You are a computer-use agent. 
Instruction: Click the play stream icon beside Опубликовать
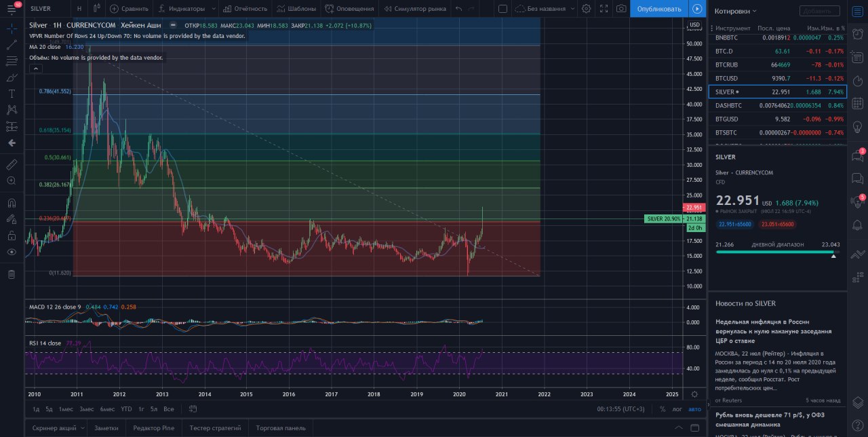[x=697, y=9]
